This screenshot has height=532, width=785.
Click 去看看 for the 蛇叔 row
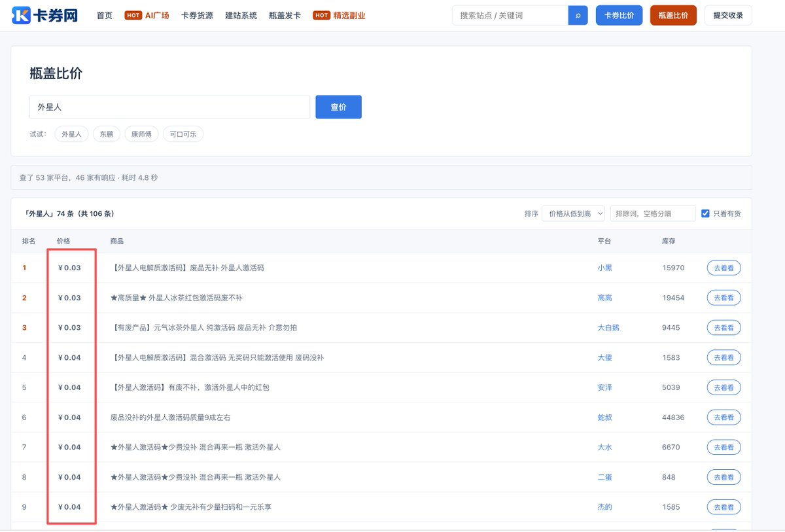[724, 417]
